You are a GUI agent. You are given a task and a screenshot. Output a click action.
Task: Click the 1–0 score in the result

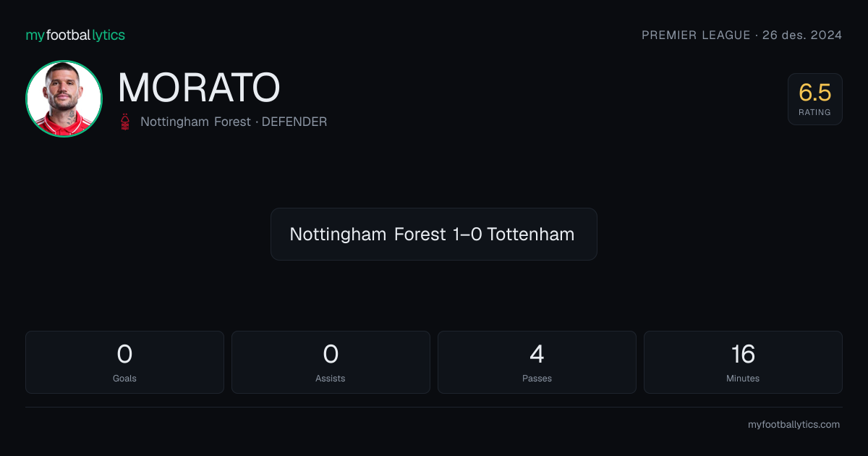pyautogui.click(x=467, y=234)
